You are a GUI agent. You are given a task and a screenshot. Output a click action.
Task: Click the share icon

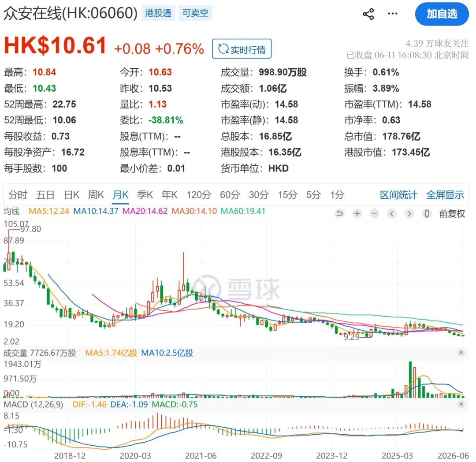click(x=368, y=14)
